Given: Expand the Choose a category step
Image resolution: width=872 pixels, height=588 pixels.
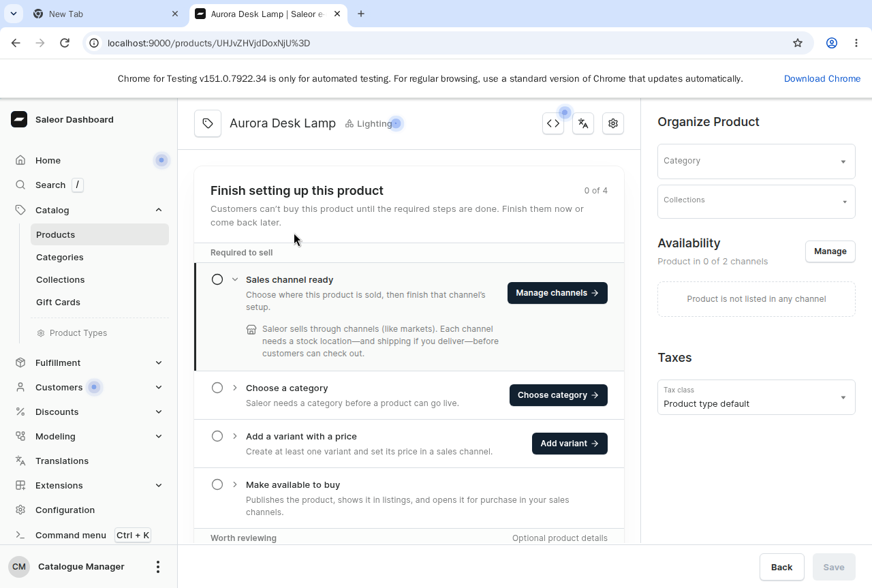Looking at the screenshot, I should point(235,388).
